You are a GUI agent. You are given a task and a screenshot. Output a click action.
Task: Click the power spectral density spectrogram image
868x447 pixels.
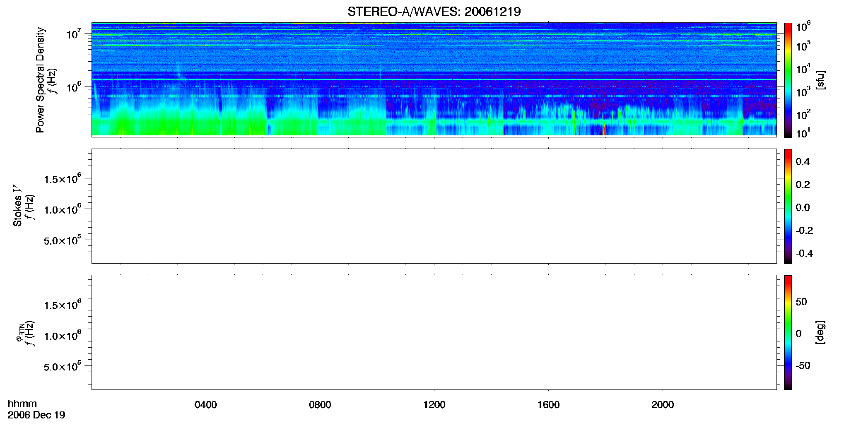point(434,79)
